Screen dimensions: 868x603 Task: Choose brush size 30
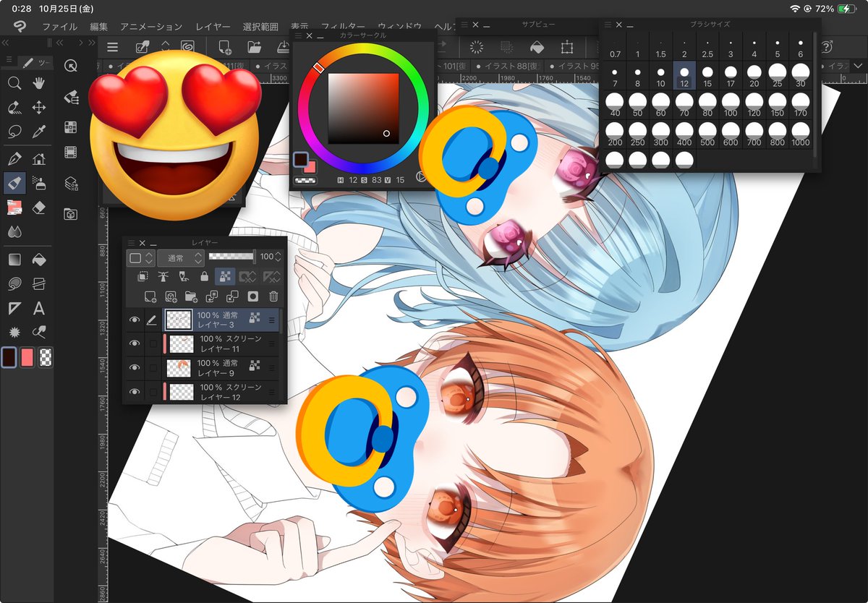pos(801,75)
